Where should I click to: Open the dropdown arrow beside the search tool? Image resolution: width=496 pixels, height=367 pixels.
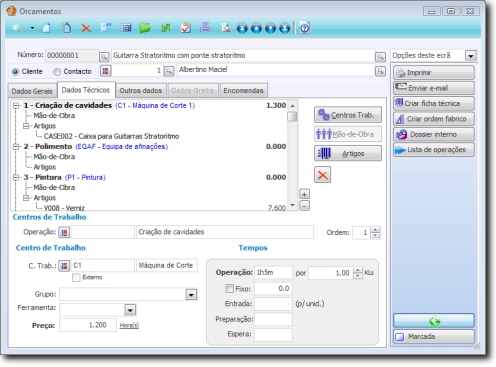tap(32, 28)
